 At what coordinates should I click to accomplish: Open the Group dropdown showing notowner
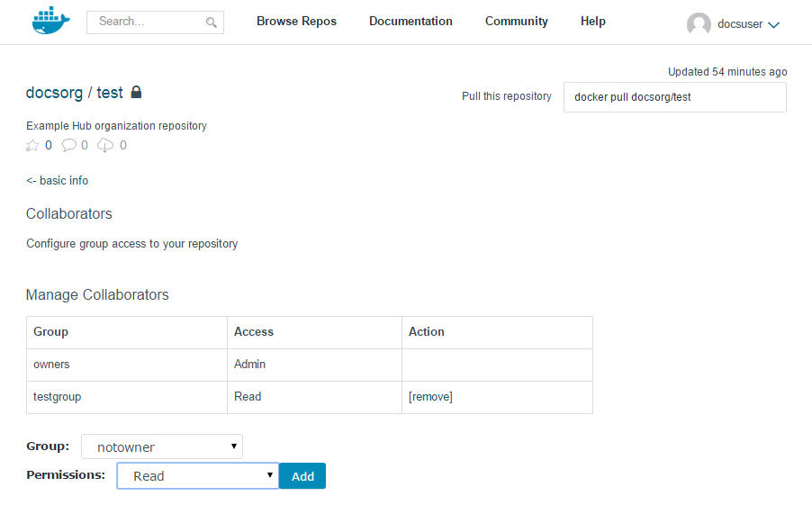[x=162, y=446]
